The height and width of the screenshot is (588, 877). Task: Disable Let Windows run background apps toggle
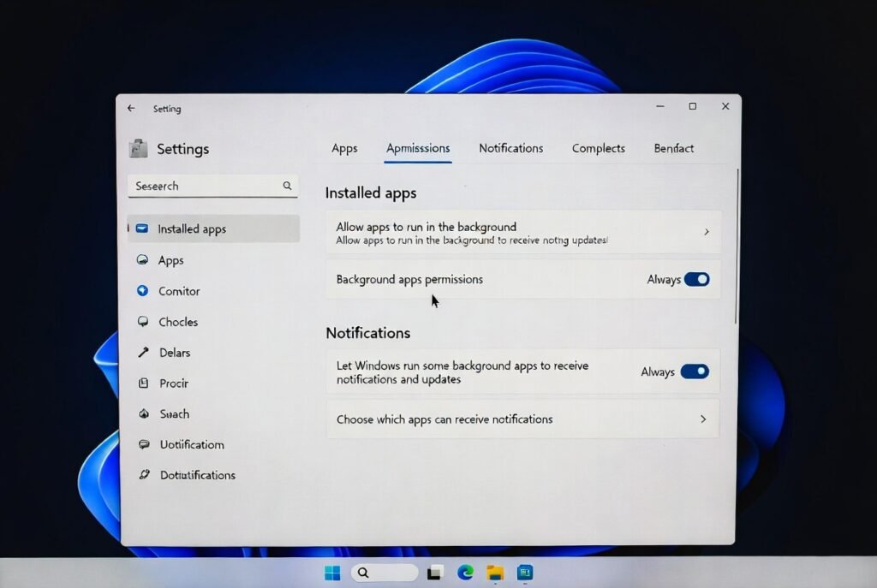(695, 371)
